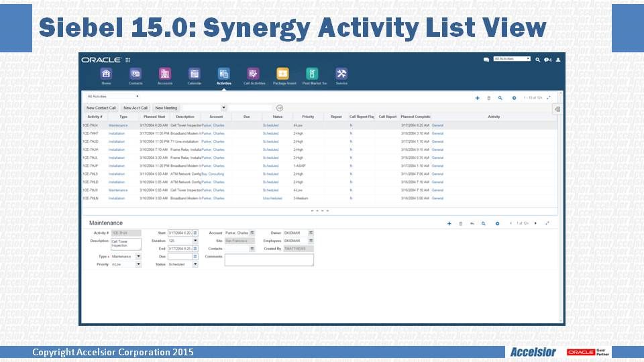Open the Call Activities screen icon
The image size is (644, 362).
coord(253,74)
